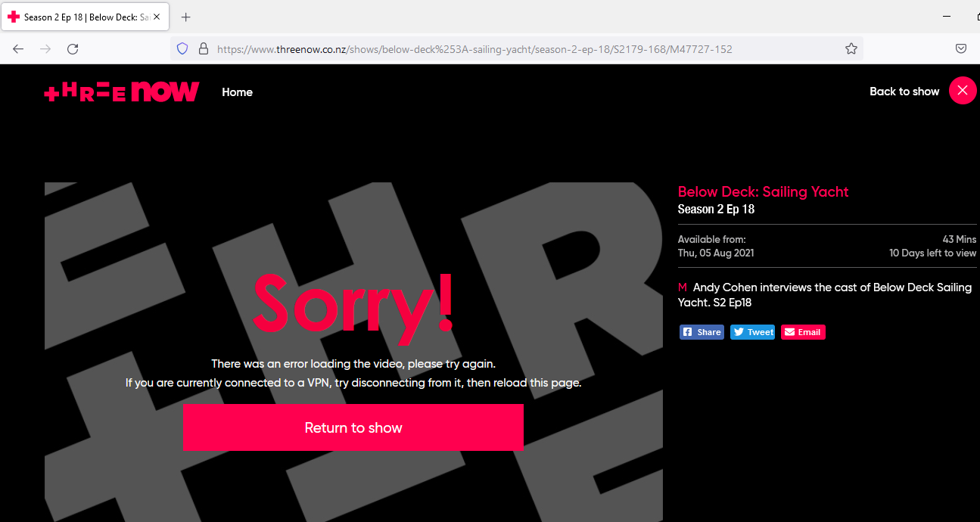980x522 pixels.
Task: View site security via the padlock icon
Action: (203, 48)
